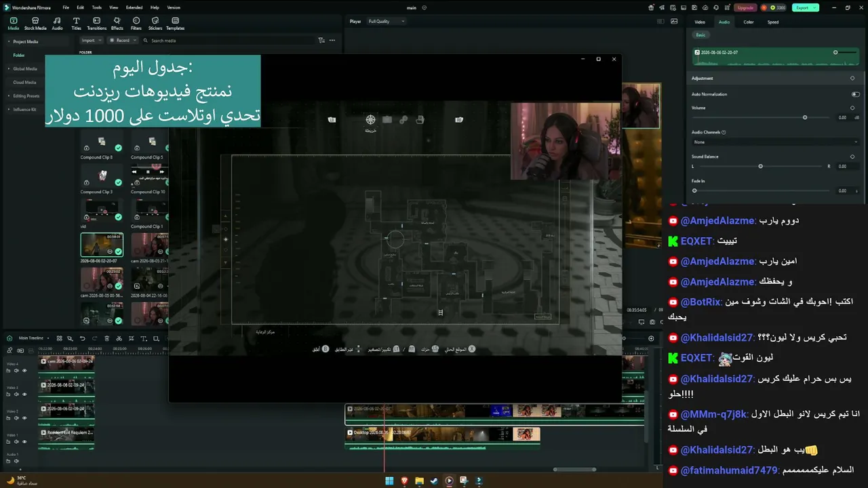
Task: Mute the Video 4 track audio
Action: 16,371
